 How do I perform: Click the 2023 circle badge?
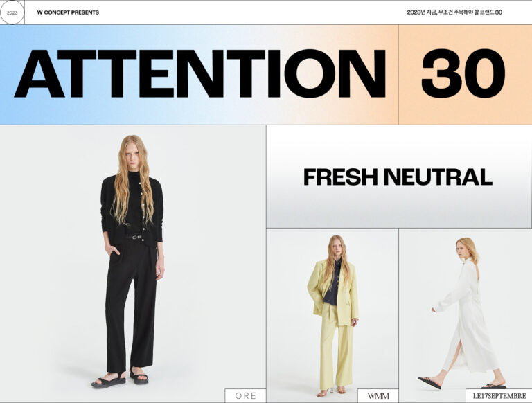point(12,12)
